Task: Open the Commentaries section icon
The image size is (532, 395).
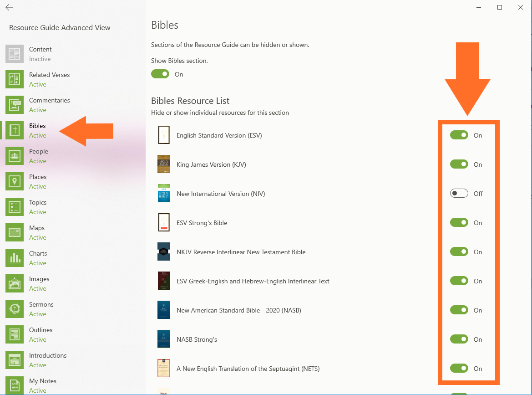Action: pos(15,105)
